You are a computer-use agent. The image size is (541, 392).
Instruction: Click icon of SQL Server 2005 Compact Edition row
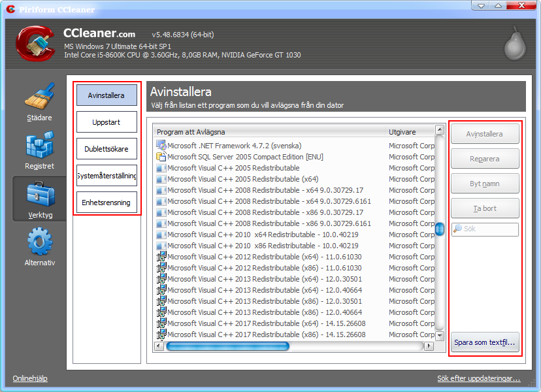[x=161, y=157]
